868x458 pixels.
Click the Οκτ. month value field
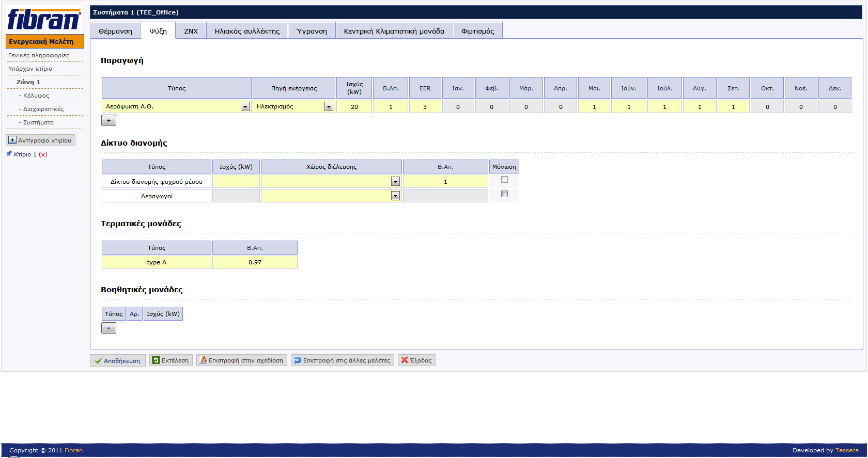pyautogui.click(x=767, y=107)
